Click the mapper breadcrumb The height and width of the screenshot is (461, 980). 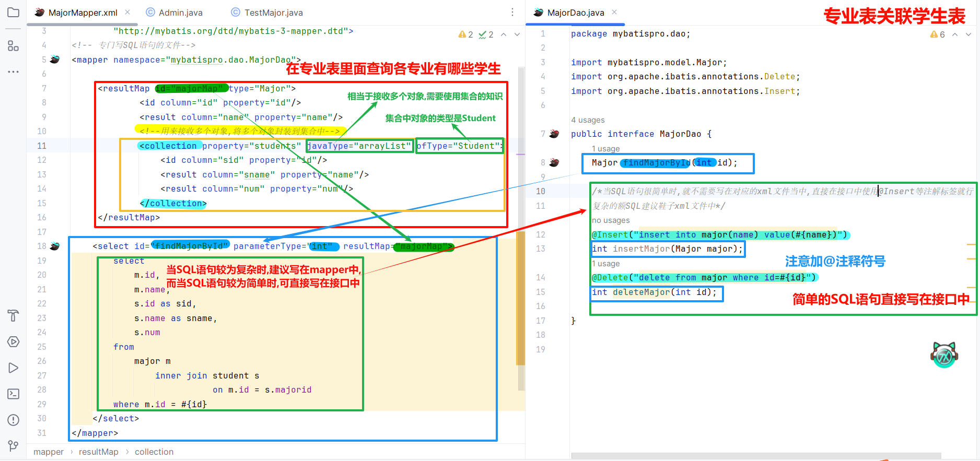[49, 452]
